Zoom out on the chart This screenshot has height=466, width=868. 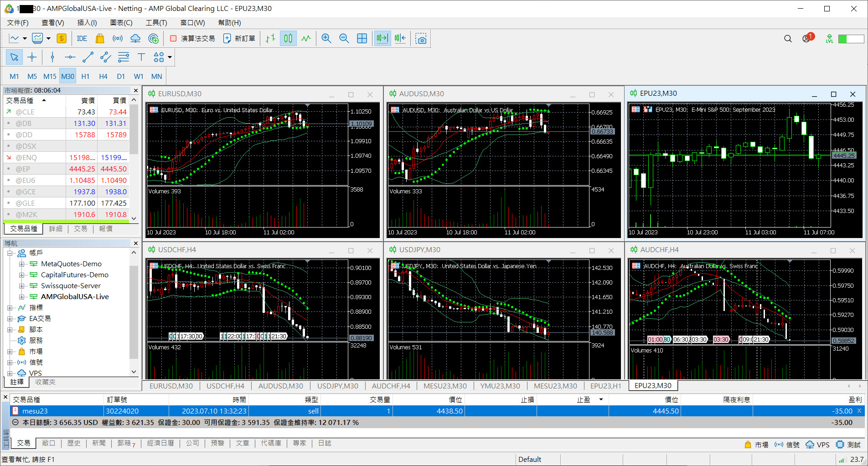(x=344, y=39)
